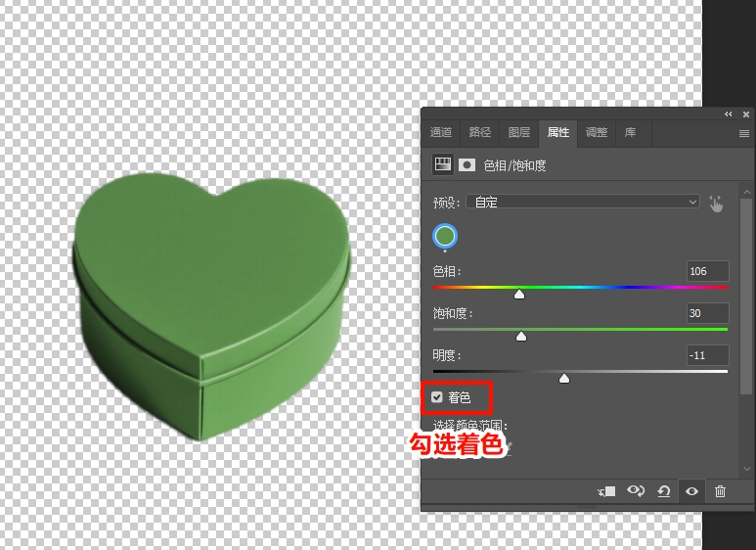
Task: Select the layer mask icon
Action: (x=467, y=165)
